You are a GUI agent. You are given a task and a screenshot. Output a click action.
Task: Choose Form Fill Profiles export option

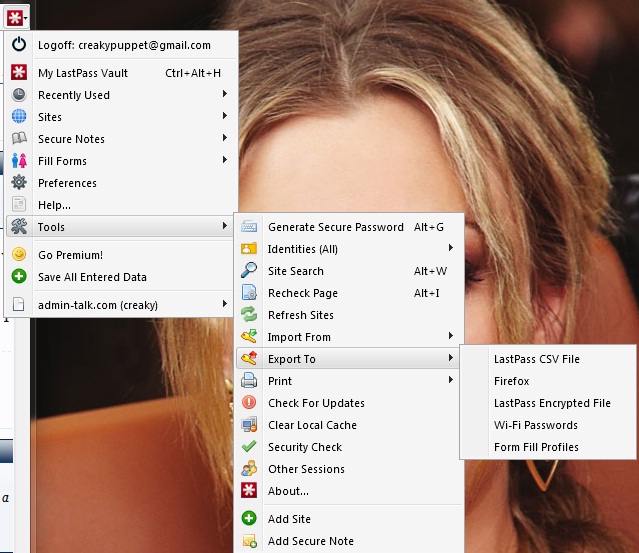(x=548, y=447)
